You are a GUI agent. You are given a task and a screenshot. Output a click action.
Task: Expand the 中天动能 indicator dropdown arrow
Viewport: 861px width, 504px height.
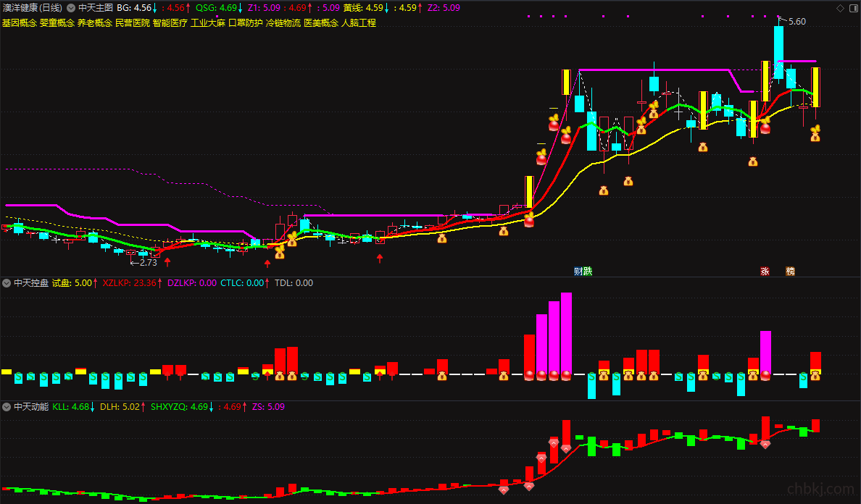7,407
